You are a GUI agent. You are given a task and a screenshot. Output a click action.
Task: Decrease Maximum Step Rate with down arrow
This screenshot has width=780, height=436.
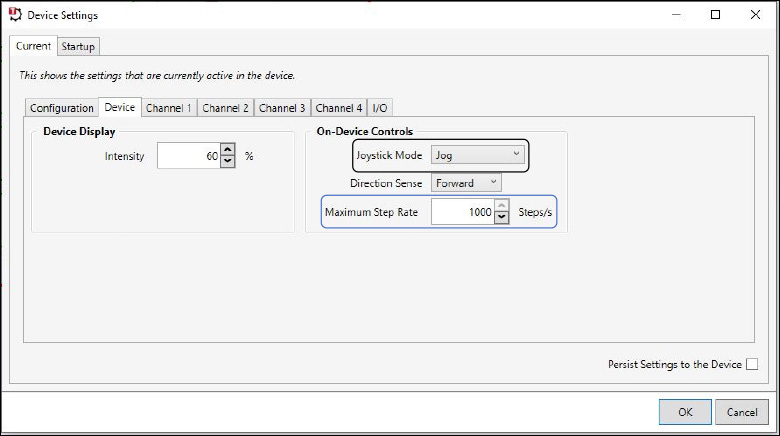click(502, 218)
